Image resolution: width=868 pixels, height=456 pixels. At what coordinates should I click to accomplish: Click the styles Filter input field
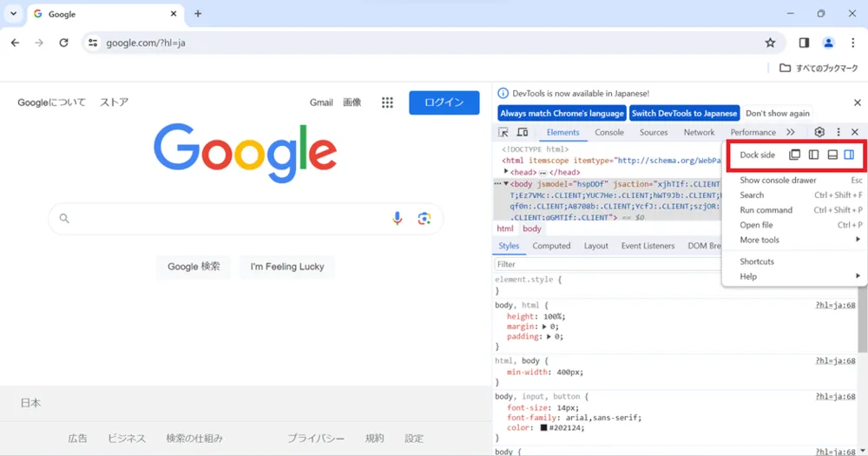608,264
